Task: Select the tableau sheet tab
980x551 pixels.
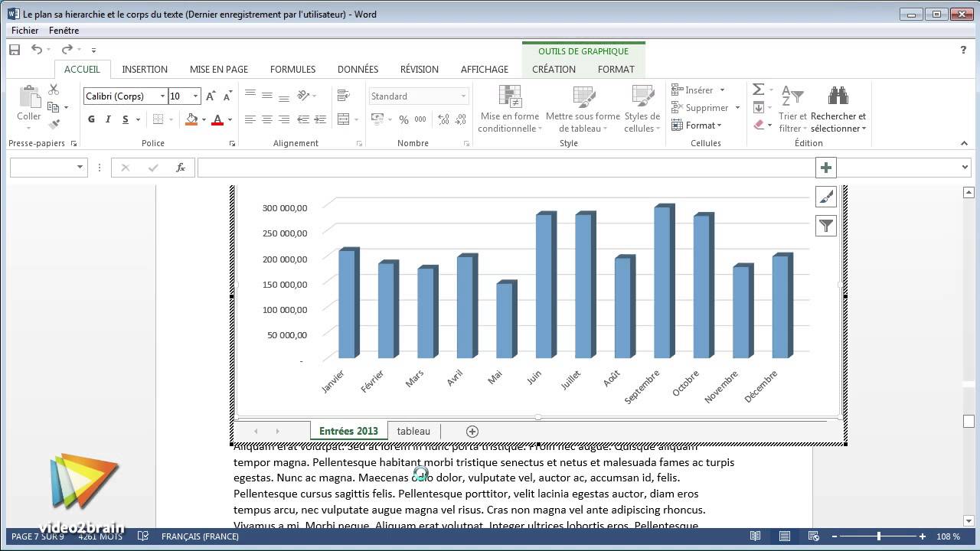Action: 413,431
